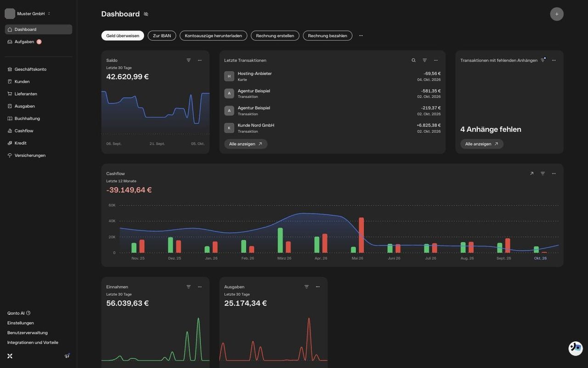The width and height of the screenshot is (588, 368).
Task: Open the Ausgaben card options menu
Action: [318, 287]
